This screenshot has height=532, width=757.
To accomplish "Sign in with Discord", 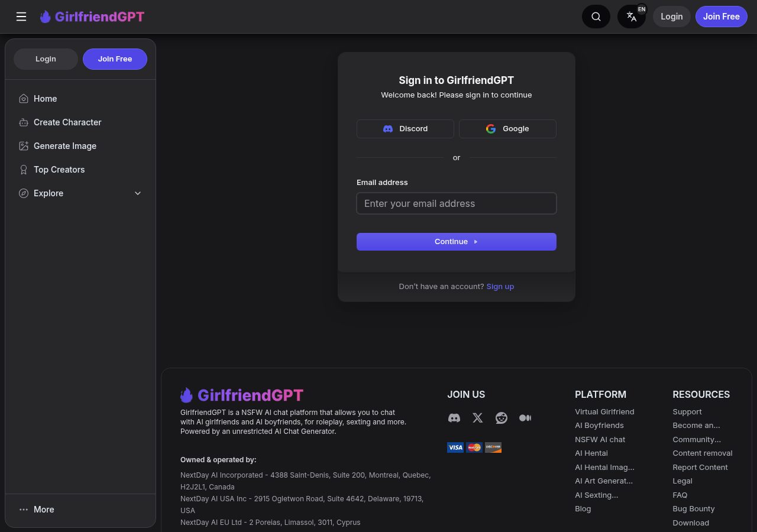I will [x=405, y=129].
